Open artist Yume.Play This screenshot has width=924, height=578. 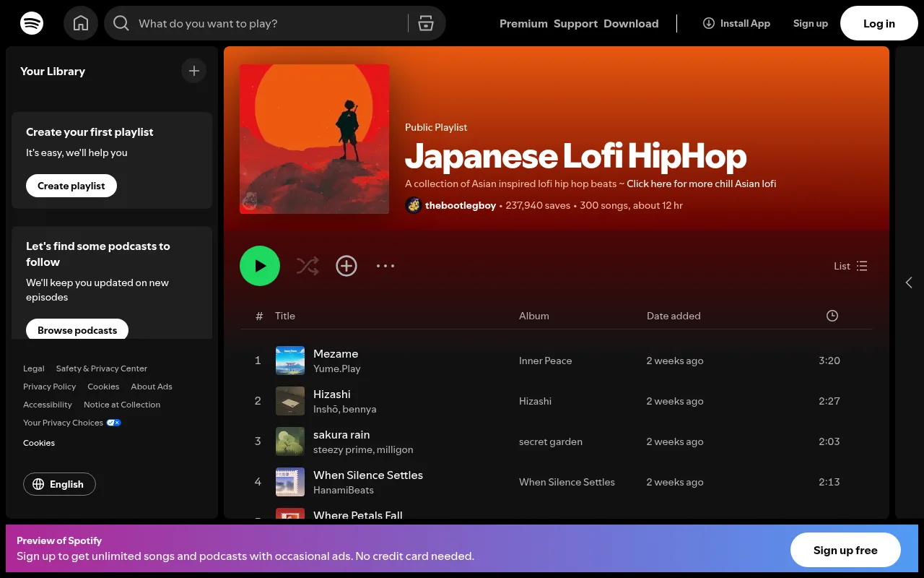pos(337,368)
